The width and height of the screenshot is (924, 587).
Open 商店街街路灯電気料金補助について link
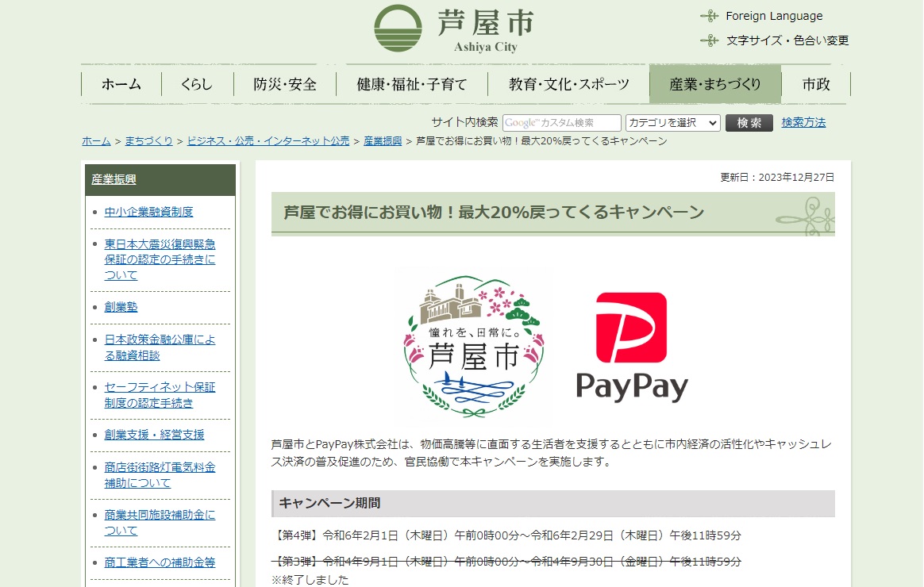[x=160, y=475]
